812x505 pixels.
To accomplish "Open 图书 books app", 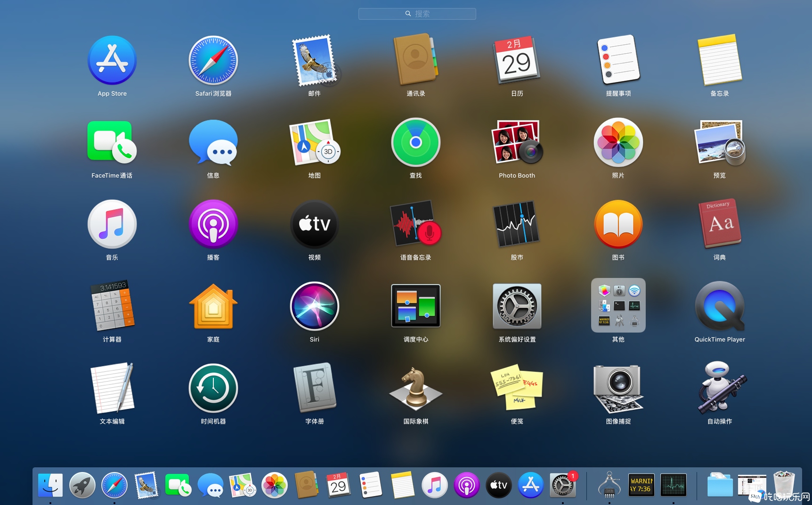I will (618, 224).
